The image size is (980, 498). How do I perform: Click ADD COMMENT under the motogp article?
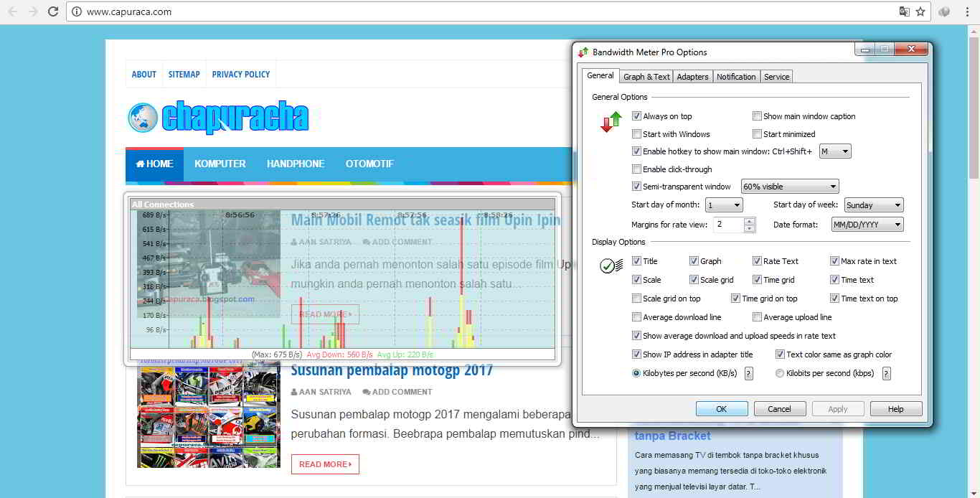click(x=397, y=392)
